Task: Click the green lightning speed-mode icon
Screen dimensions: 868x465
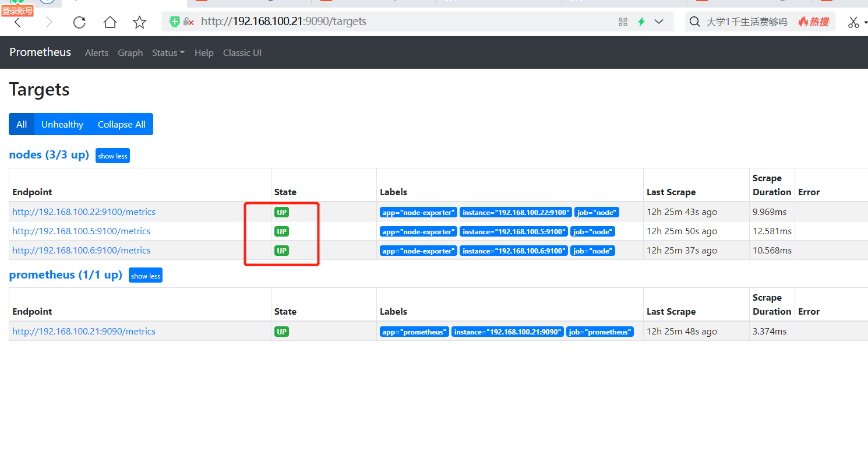Action: tap(641, 22)
